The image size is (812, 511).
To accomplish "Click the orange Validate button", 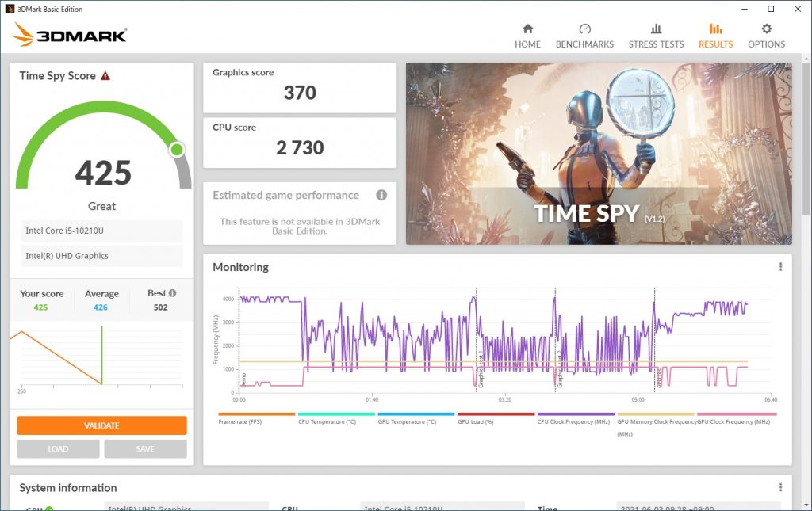I will point(101,425).
